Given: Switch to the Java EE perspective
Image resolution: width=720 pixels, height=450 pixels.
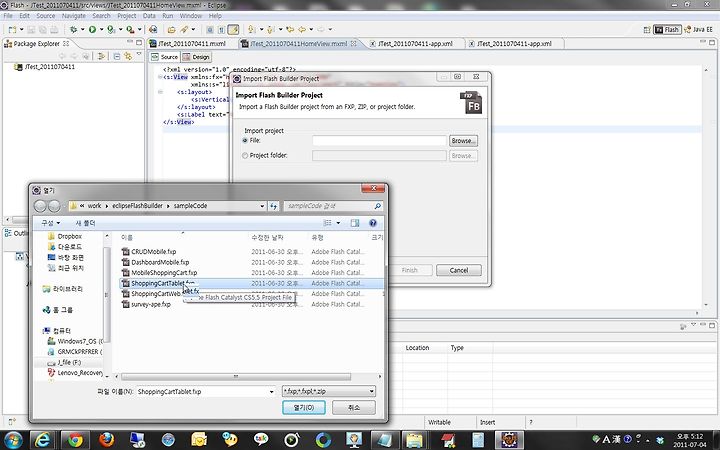Looking at the screenshot, I should (x=698, y=29).
